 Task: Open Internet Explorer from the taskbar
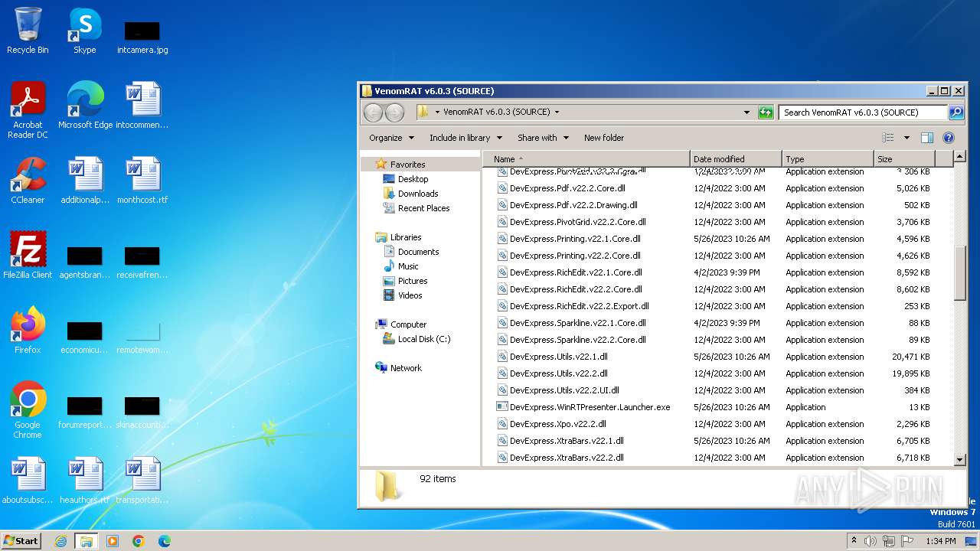[60, 541]
